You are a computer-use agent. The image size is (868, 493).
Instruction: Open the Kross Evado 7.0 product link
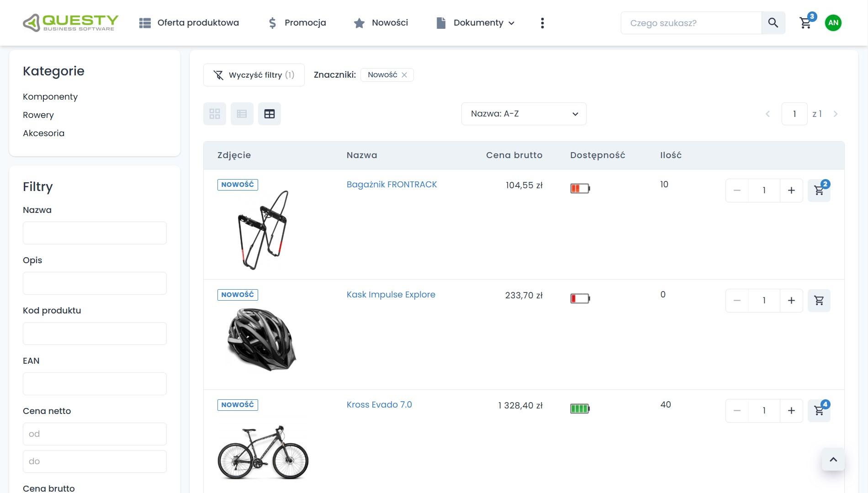tap(379, 405)
